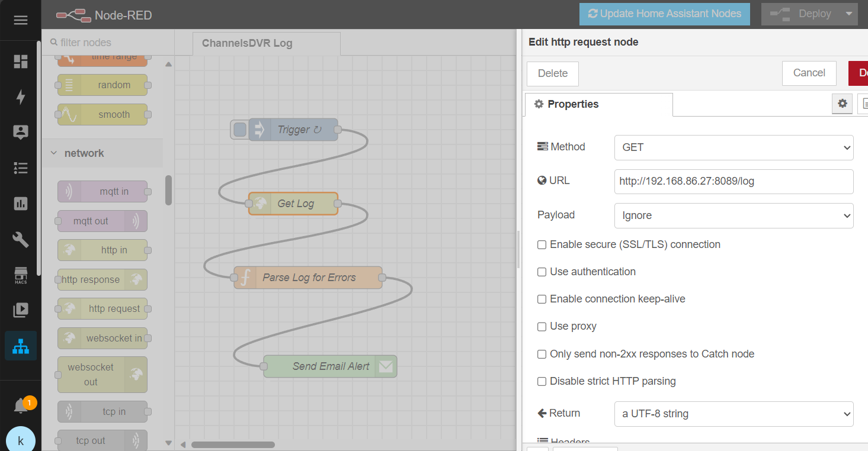Select the Properties tab
This screenshot has width=868, height=451.
[x=598, y=105]
